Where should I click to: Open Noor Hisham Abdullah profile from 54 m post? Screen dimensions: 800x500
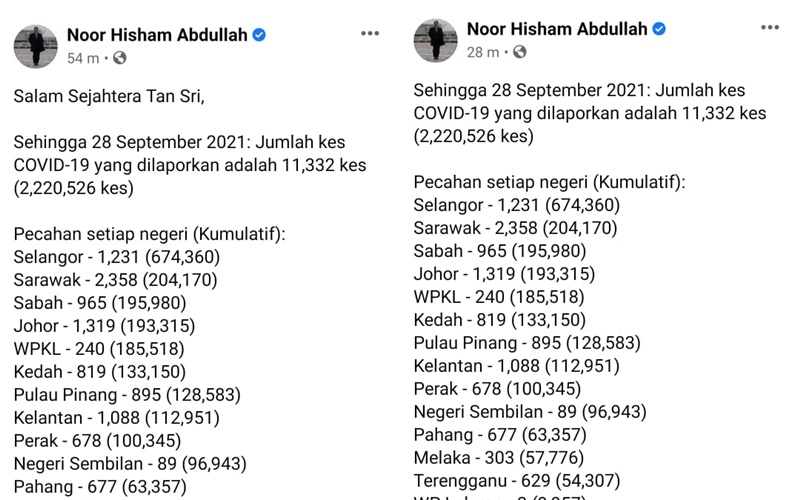pyautogui.click(x=157, y=35)
